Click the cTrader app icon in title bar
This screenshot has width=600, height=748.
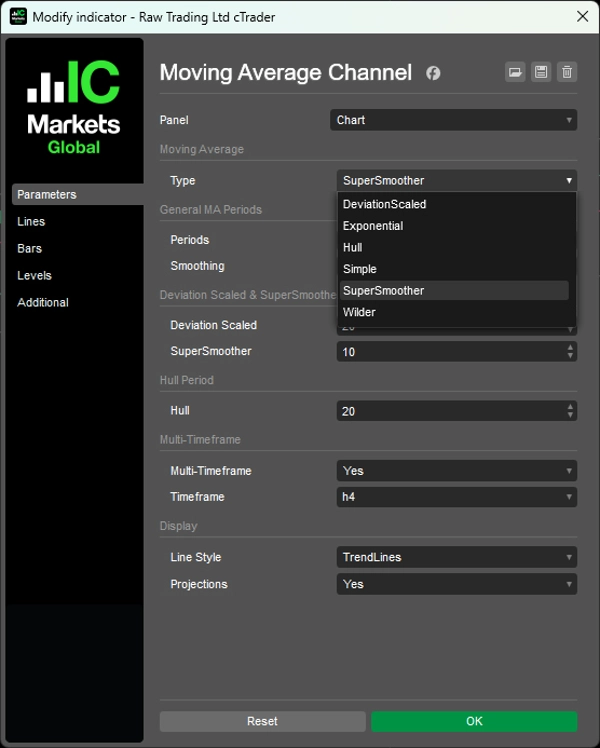(x=17, y=17)
